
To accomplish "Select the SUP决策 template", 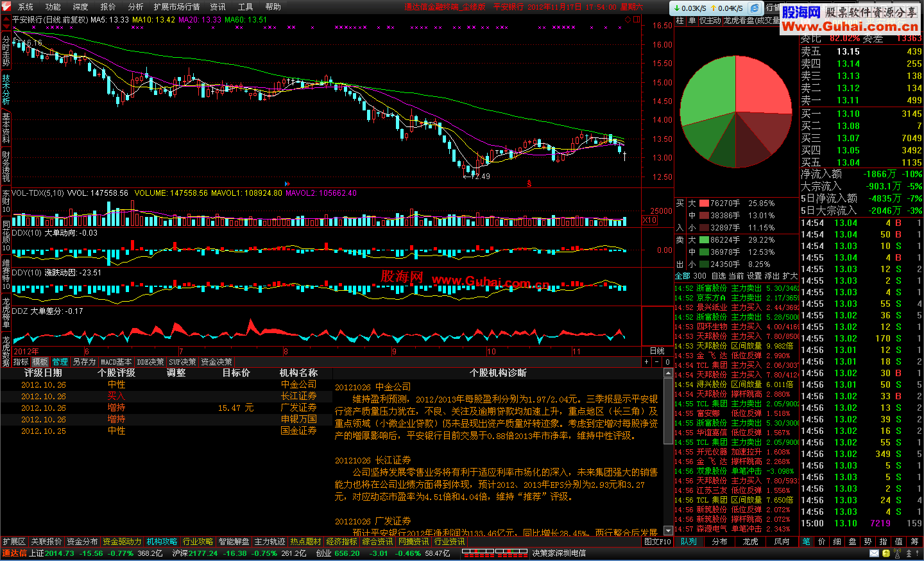I will [183, 362].
